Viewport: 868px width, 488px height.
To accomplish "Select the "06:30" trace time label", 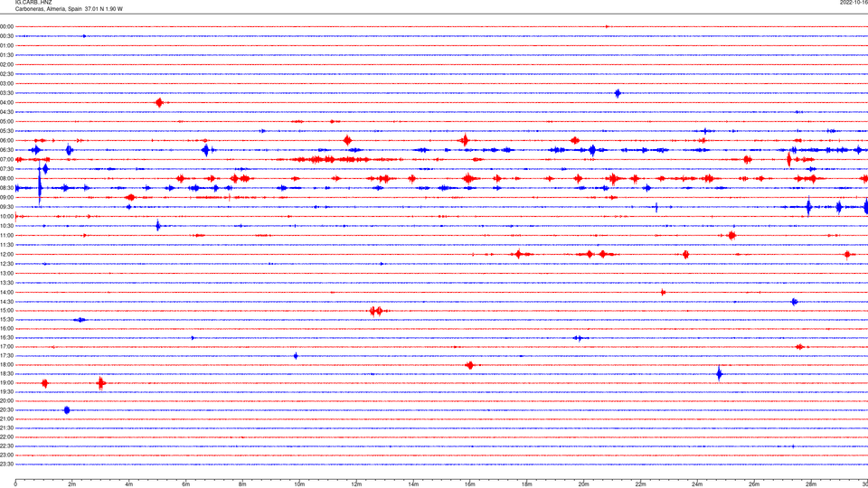I will 6,150.
